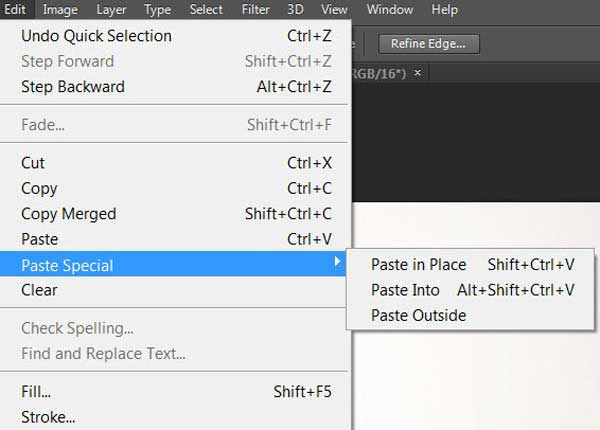Open the Fill dialog
Image resolution: width=600 pixels, height=430 pixels.
pos(36,392)
